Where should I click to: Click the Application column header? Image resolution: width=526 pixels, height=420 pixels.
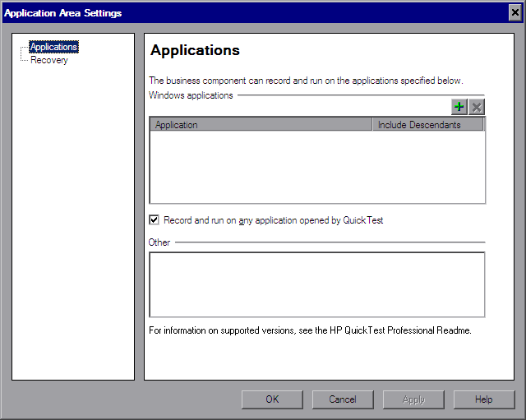tap(261, 125)
